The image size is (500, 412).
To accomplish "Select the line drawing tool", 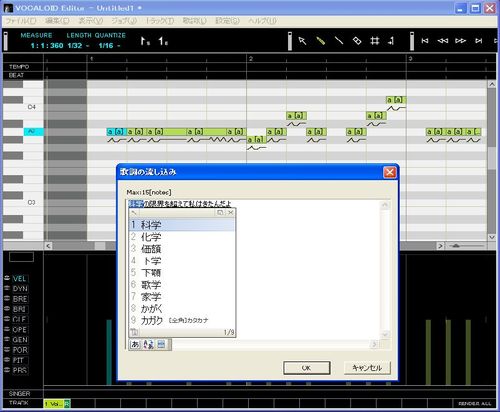I will click(x=339, y=41).
